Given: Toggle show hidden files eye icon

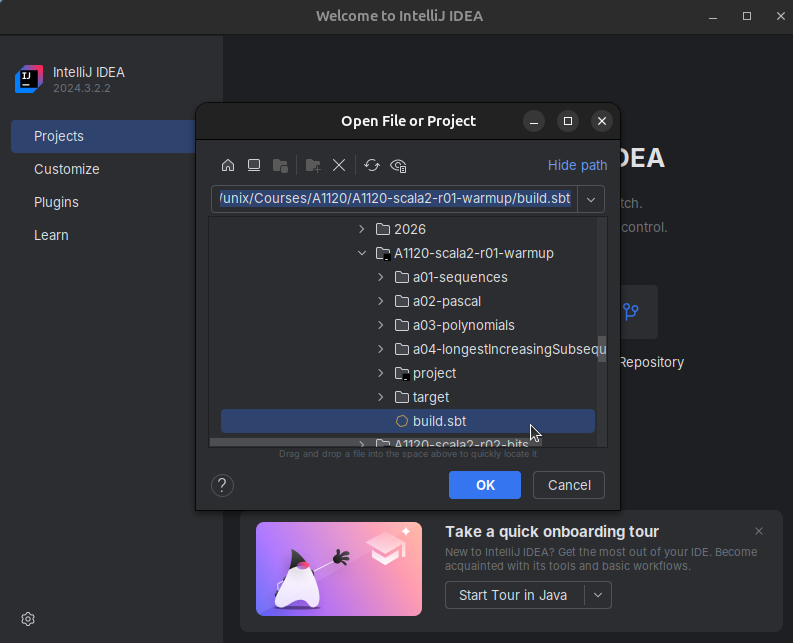Looking at the screenshot, I should coord(398,165).
